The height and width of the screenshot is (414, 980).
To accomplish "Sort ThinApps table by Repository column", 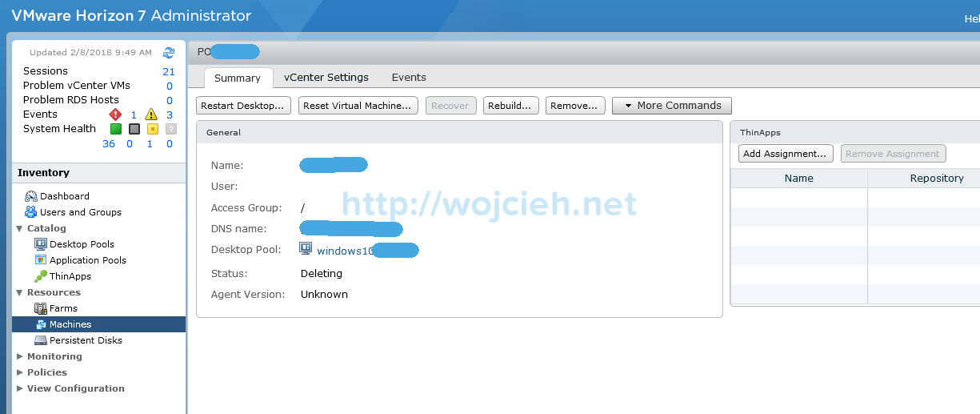I will tap(924, 179).
